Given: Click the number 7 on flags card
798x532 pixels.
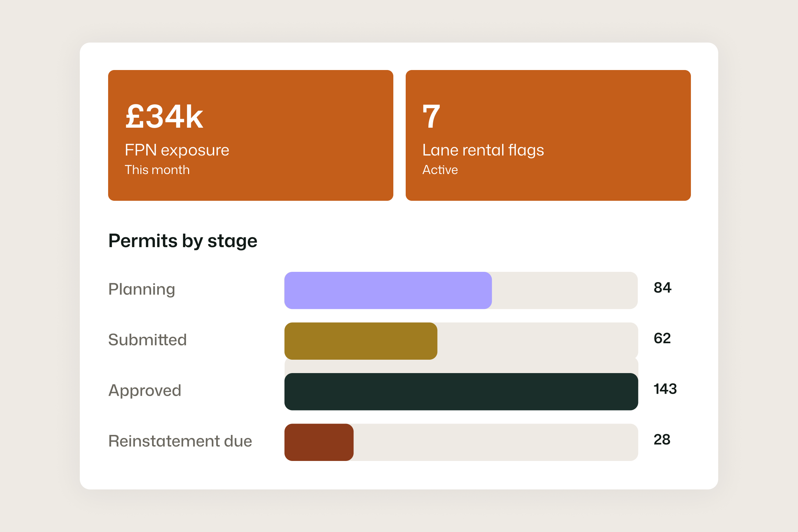Looking at the screenshot, I should (431, 117).
